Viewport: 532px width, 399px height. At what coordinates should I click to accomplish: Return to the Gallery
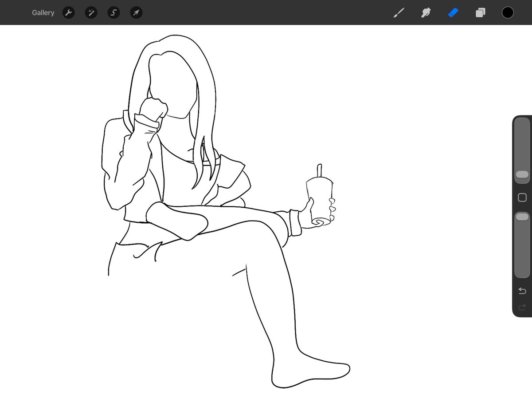(43, 13)
